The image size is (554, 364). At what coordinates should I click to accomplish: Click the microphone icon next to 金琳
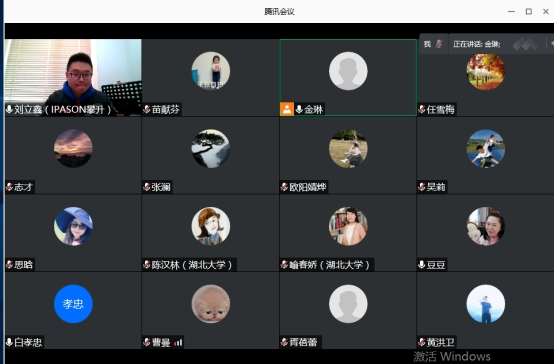(x=299, y=109)
